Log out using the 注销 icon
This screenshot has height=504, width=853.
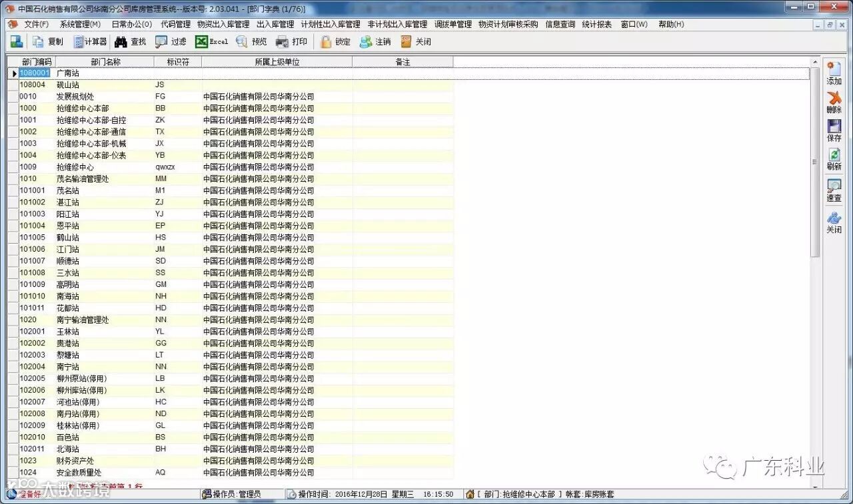pyautogui.click(x=365, y=41)
